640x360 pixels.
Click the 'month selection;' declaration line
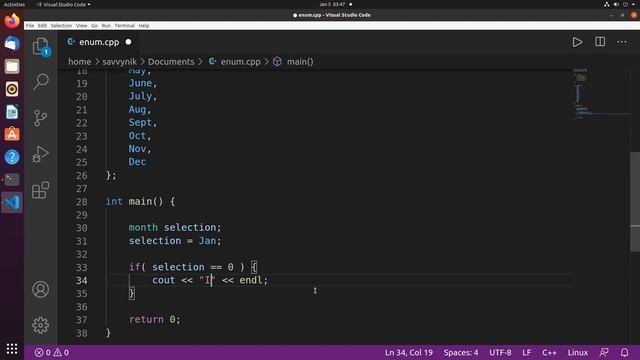175,227
